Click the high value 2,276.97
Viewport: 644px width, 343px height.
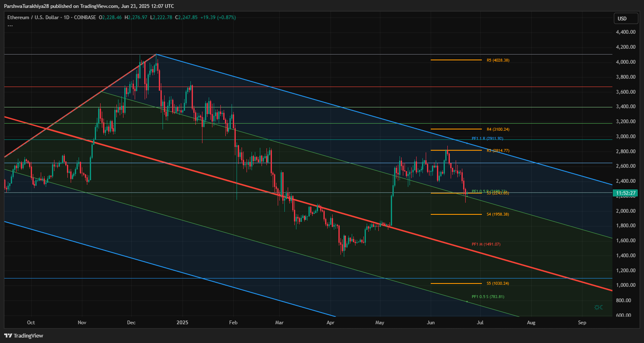(x=138, y=17)
